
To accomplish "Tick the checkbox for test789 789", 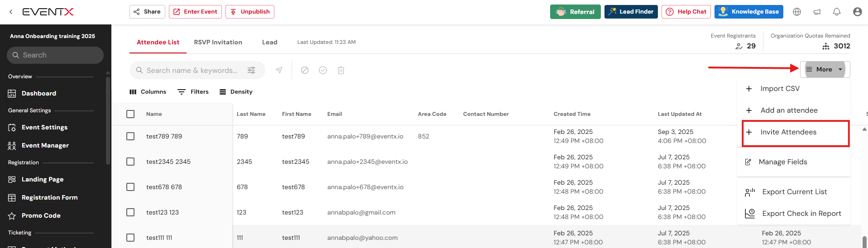I will pyautogui.click(x=130, y=136).
